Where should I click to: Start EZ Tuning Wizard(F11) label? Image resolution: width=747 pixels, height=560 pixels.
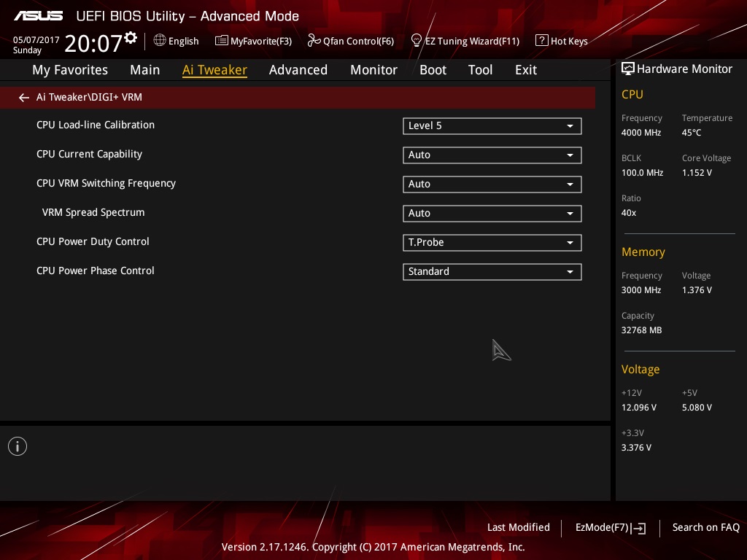pyautogui.click(x=472, y=42)
